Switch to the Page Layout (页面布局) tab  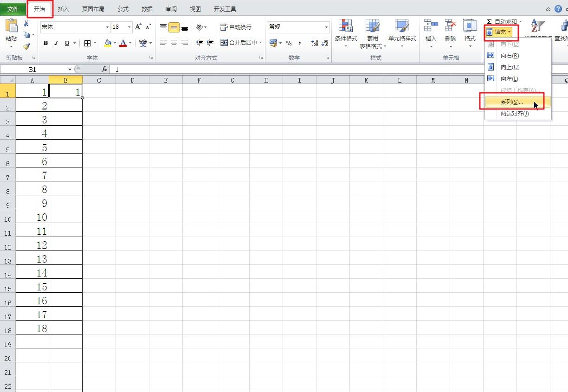(93, 9)
